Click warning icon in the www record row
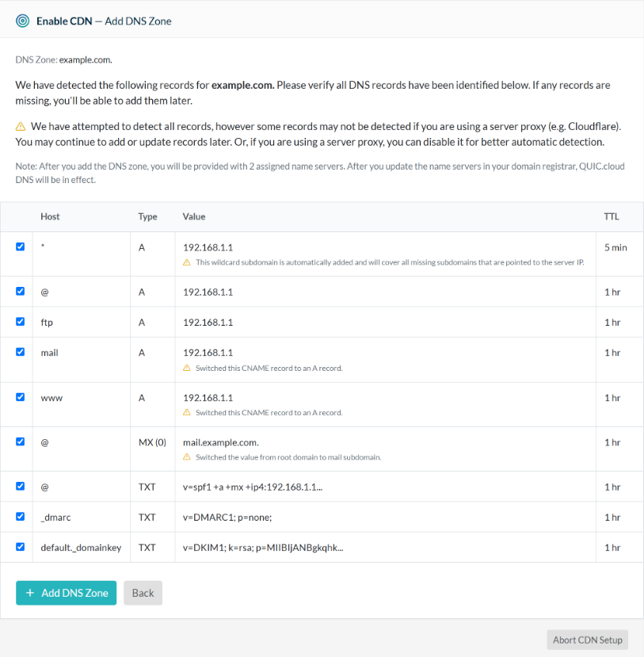Viewport: 644px width, 657px height. 187,412
